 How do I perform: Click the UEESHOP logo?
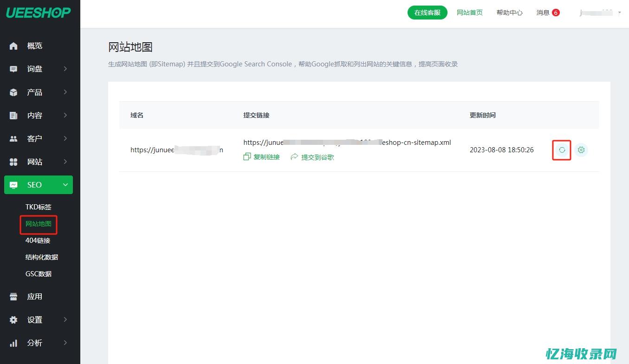coord(38,13)
